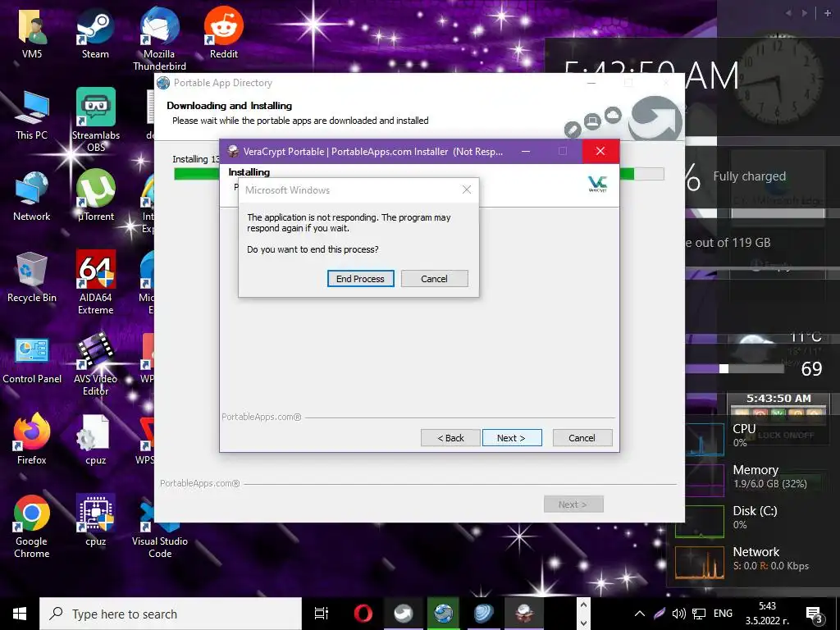
Task: Open the network tray icon
Action: pos(699,614)
